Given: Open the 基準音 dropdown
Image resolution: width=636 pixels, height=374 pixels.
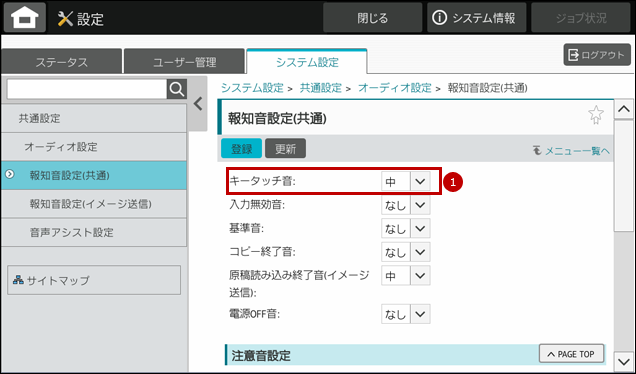Looking at the screenshot, I should point(406,229).
